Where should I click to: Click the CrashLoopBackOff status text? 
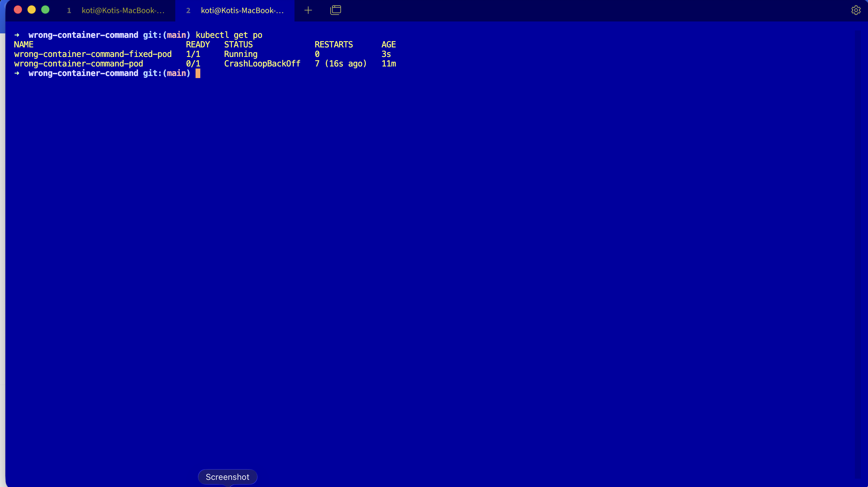[x=262, y=63]
